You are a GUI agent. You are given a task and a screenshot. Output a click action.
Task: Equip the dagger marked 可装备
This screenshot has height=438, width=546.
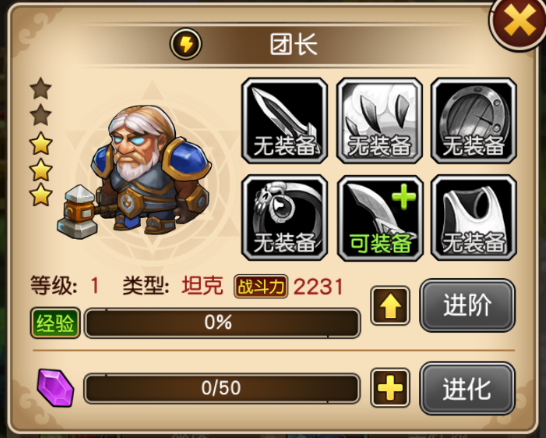[x=380, y=218]
